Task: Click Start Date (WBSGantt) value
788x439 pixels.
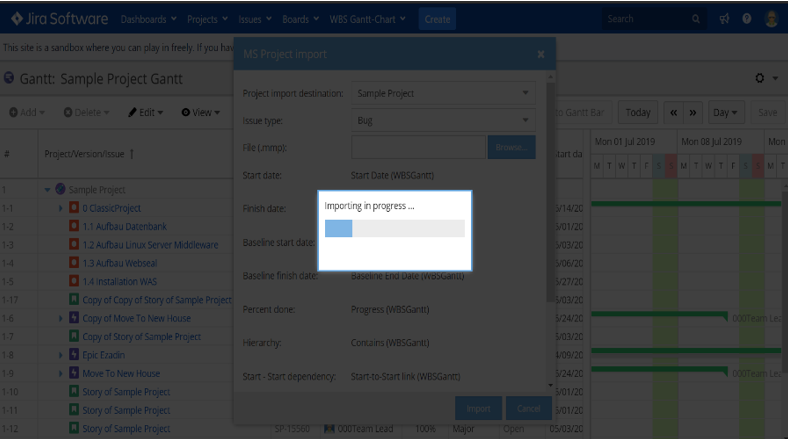Action: 392,175
